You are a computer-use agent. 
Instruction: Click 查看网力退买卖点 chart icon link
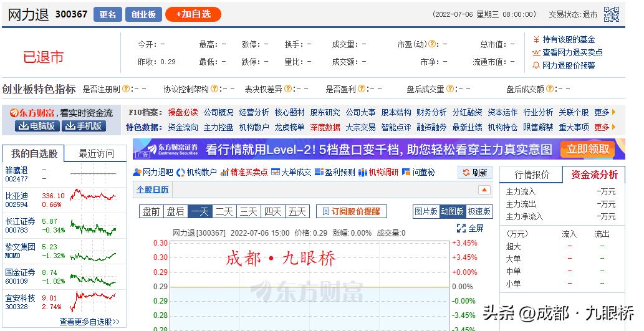coord(567,52)
